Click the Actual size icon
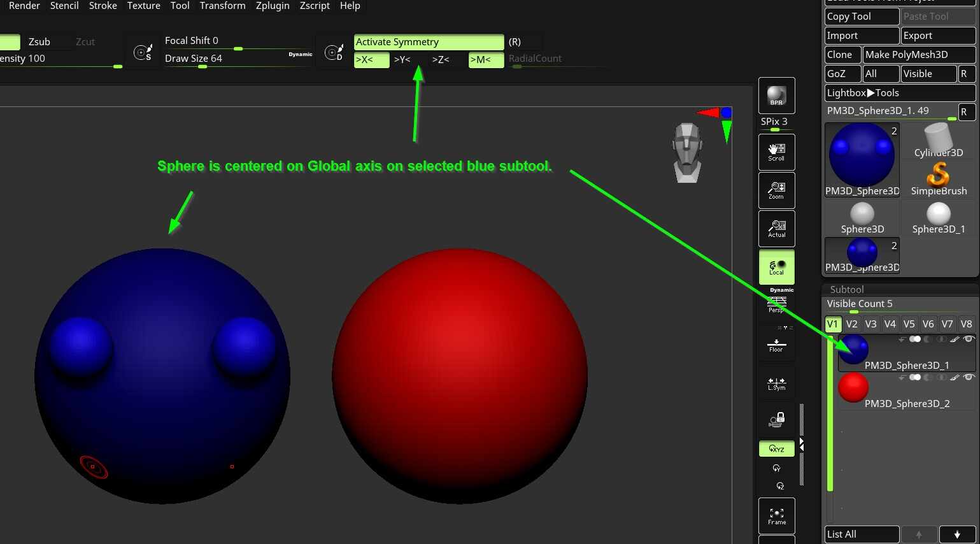 (776, 229)
